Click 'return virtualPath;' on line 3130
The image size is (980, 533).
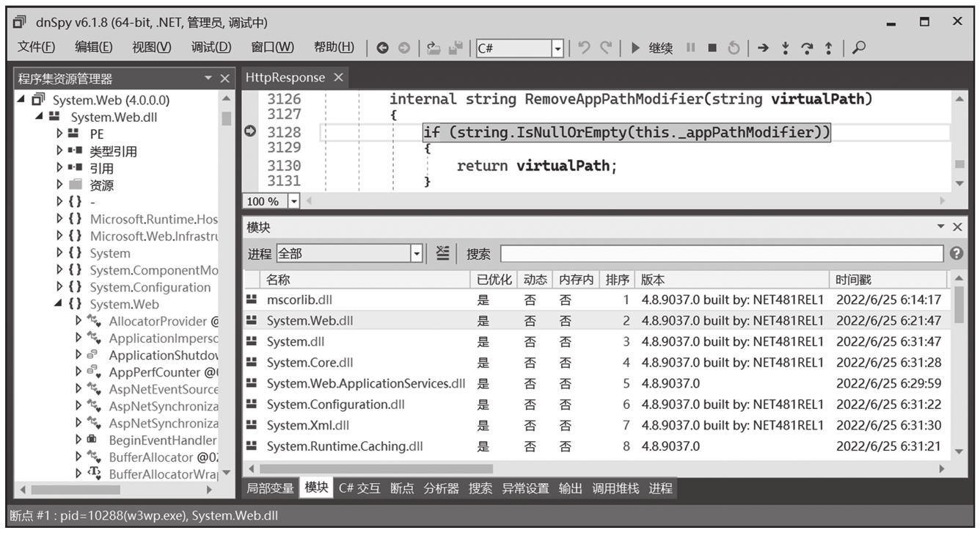pyautogui.click(x=537, y=166)
